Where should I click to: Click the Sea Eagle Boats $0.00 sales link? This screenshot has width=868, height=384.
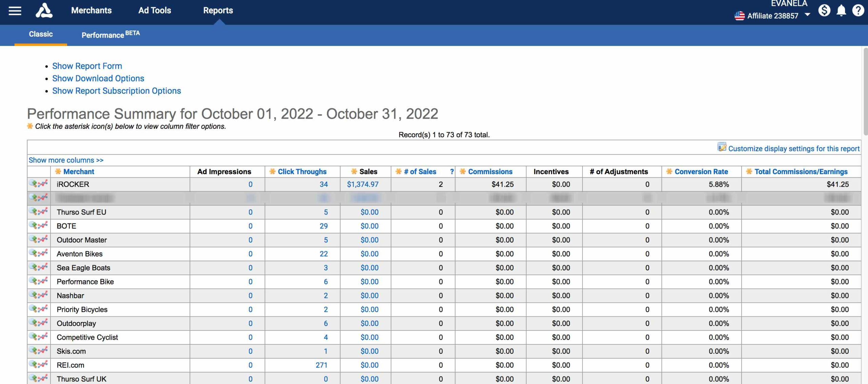coord(370,268)
